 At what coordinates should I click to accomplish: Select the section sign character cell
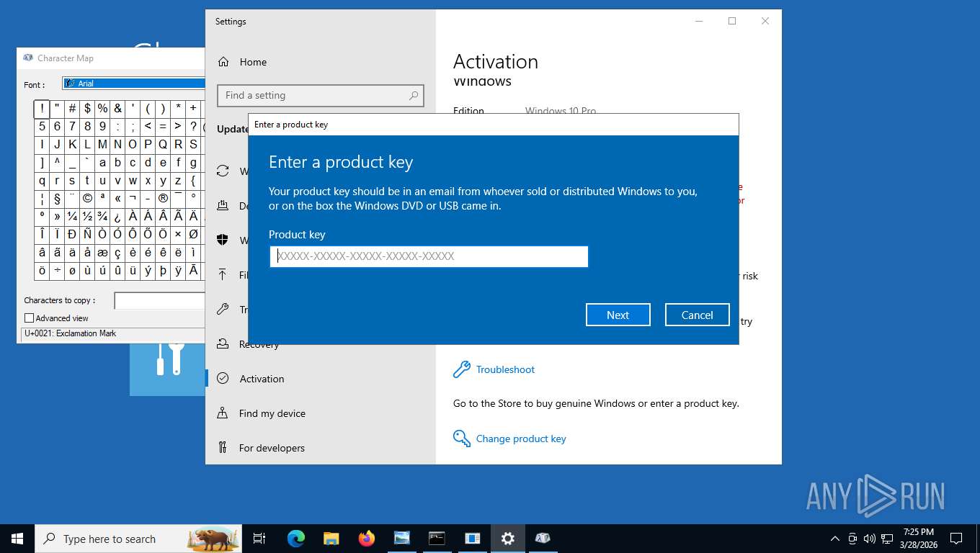click(57, 199)
